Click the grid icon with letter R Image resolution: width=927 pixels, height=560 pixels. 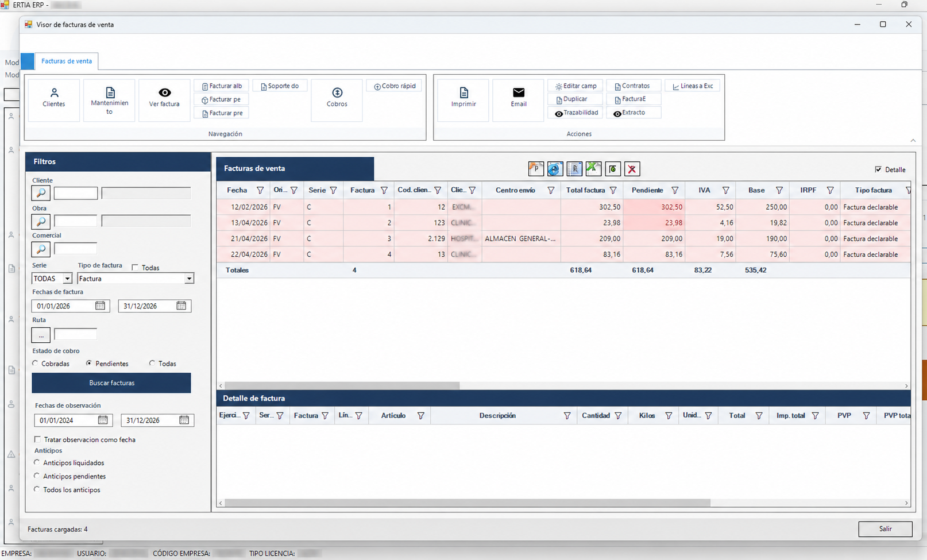pos(574,169)
